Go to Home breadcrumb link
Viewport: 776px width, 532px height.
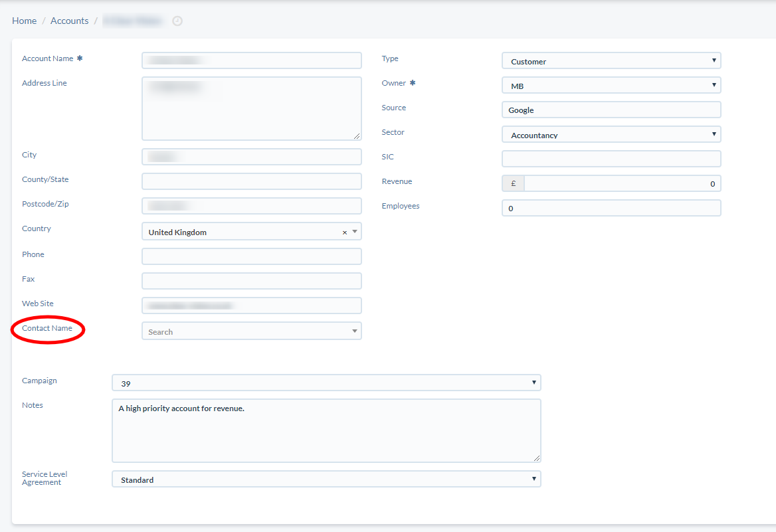(24, 21)
